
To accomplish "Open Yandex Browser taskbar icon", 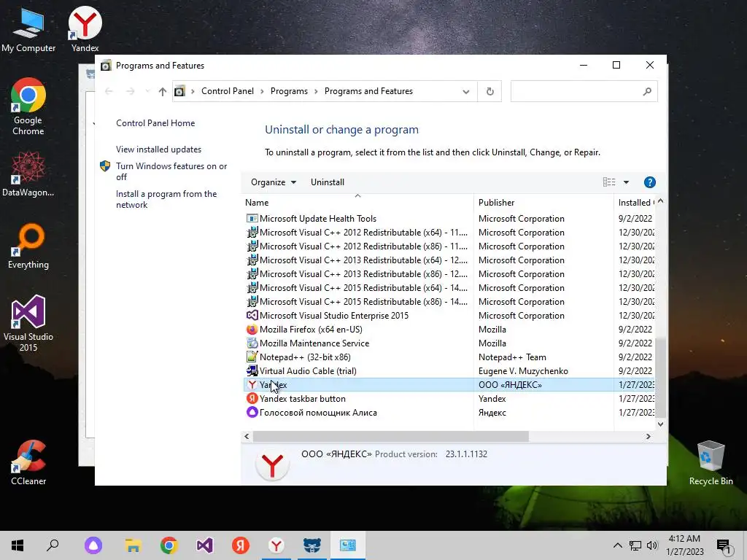I will pos(276,545).
